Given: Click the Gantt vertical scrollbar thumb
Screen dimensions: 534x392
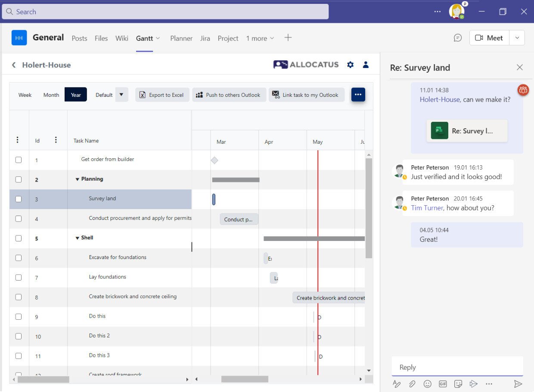Looking at the screenshot, I should point(369,208).
